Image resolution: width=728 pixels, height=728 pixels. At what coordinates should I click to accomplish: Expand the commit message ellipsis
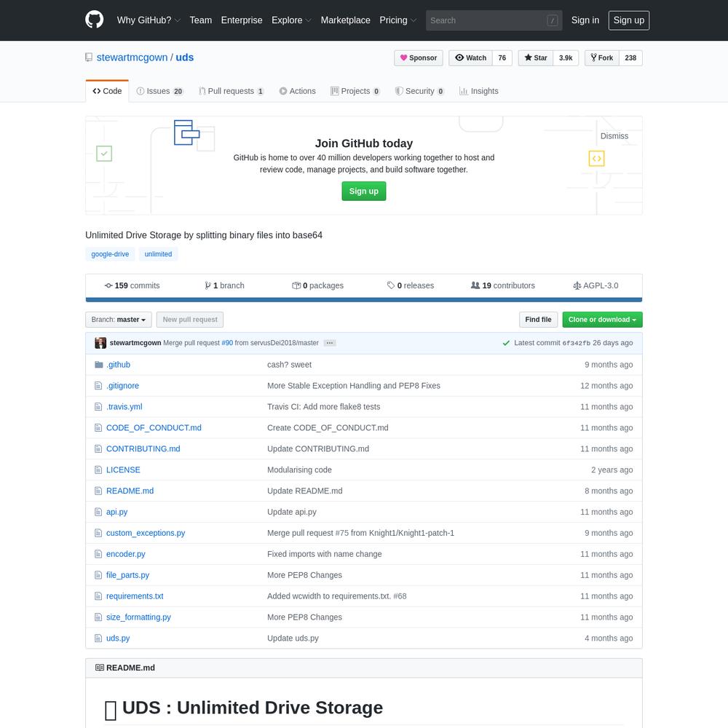pos(330,343)
